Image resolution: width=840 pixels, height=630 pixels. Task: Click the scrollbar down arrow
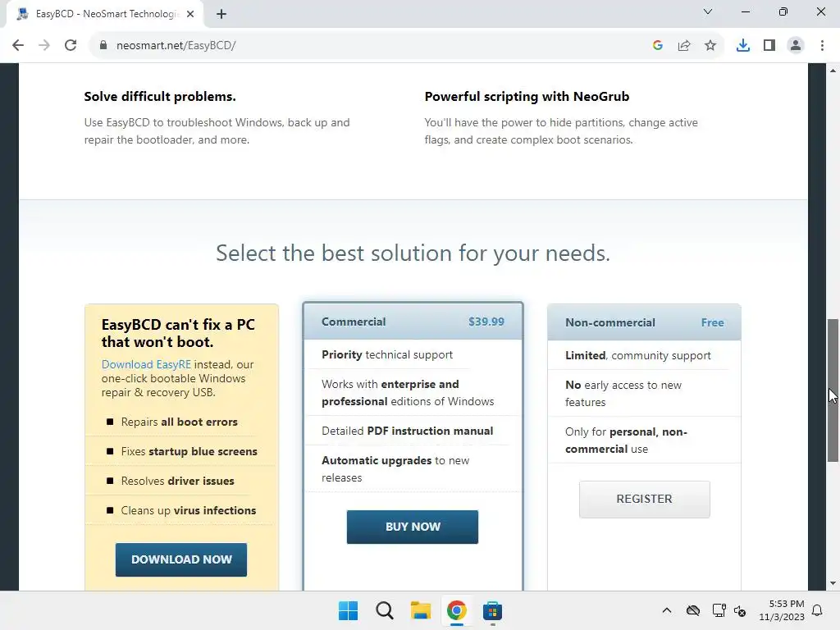click(833, 583)
